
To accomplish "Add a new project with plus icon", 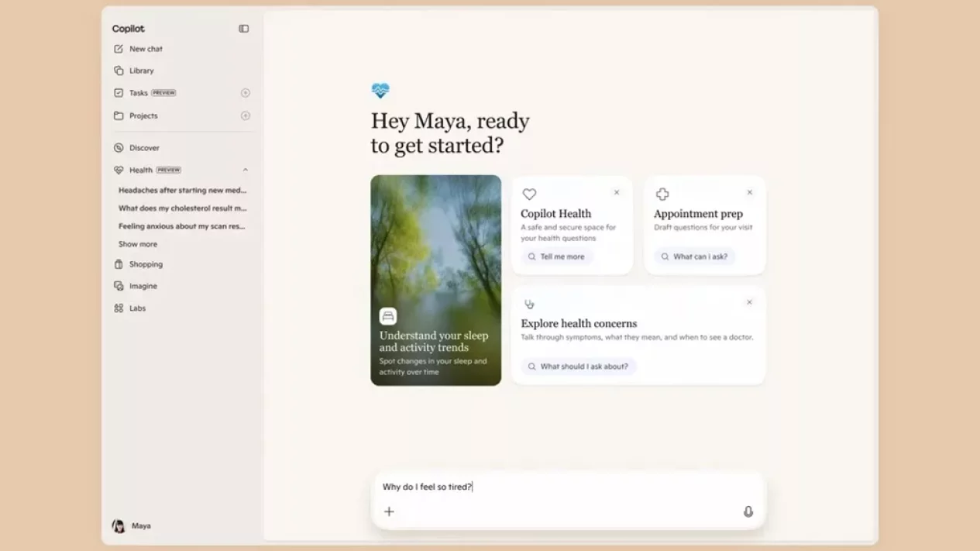I will click(246, 115).
